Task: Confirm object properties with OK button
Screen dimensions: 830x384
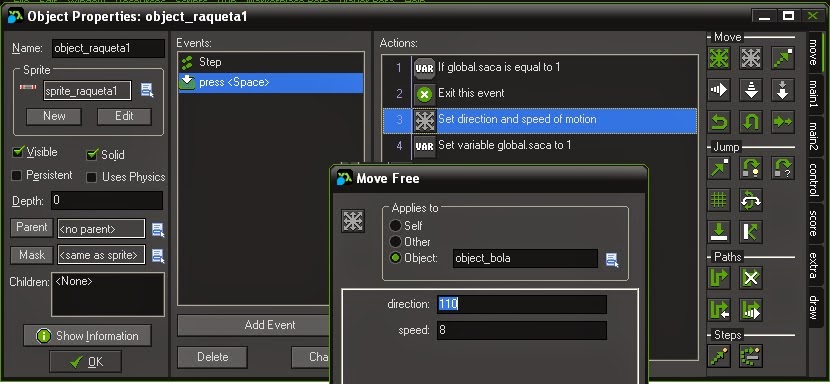Action: coord(85,362)
